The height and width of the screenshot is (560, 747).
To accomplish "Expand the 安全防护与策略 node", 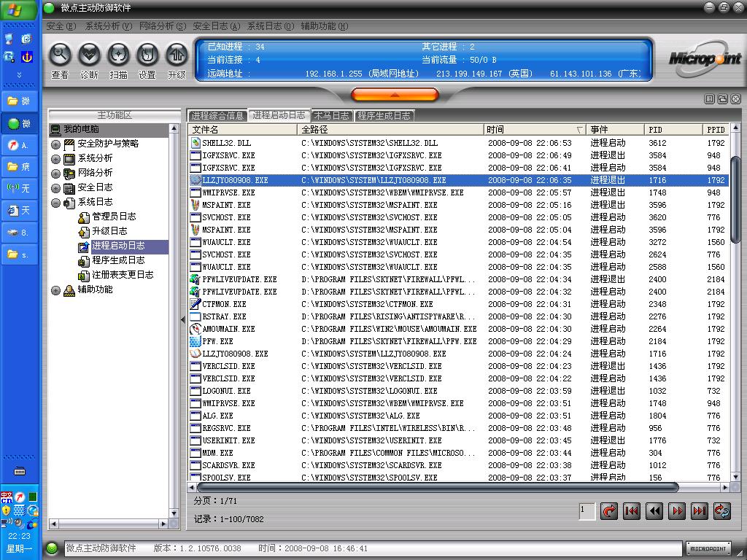I will coord(55,144).
